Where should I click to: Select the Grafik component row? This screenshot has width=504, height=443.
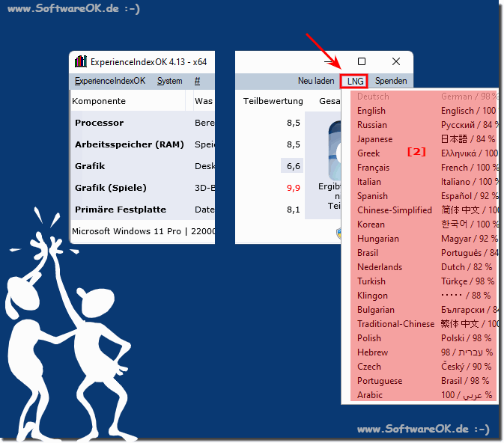[x=142, y=166]
